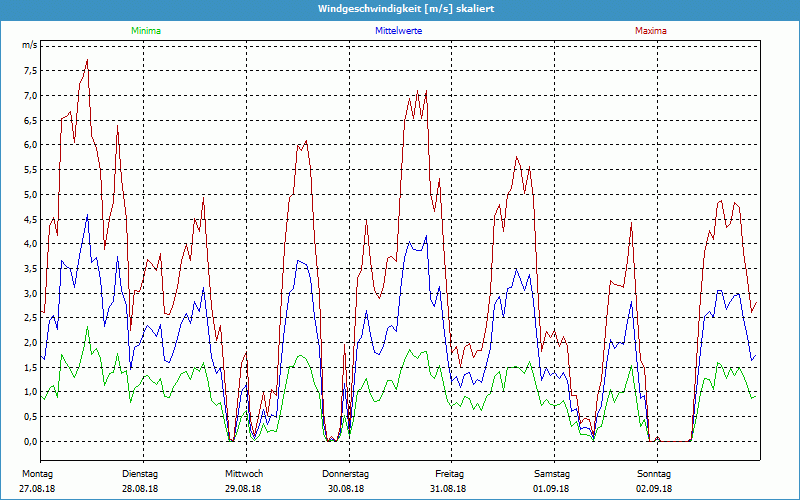The width and height of the screenshot is (800, 500).
Task: Click the 2,5 y-axis value
Action: point(30,318)
